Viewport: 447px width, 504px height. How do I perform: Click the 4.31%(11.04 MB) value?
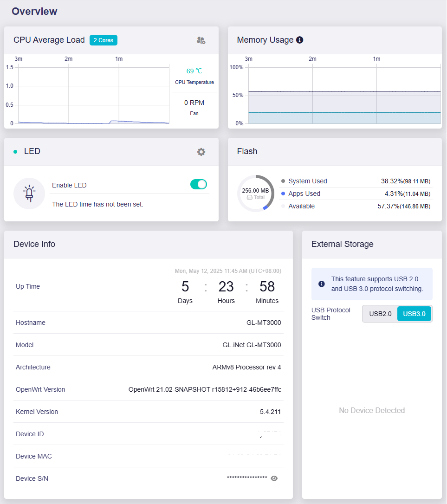tap(408, 194)
